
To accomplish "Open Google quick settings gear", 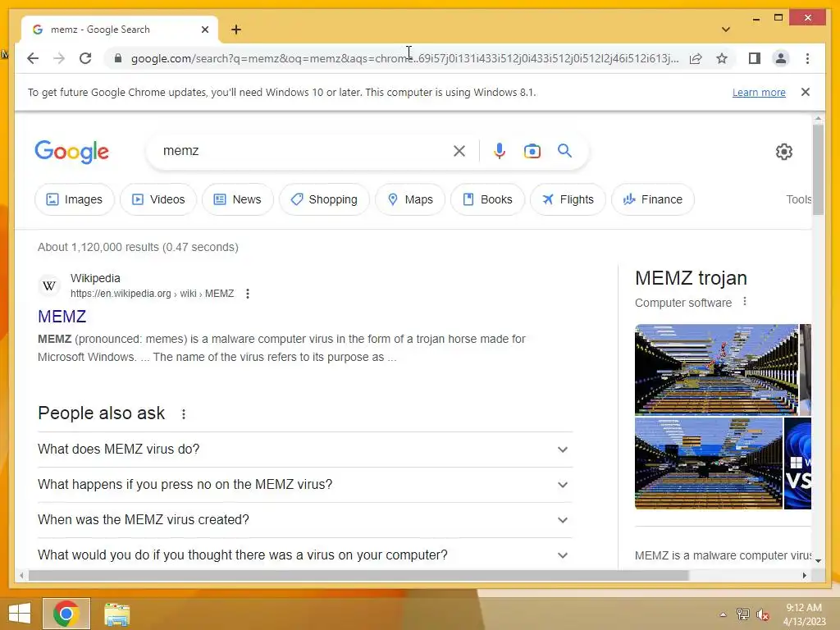I will tap(783, 152).
